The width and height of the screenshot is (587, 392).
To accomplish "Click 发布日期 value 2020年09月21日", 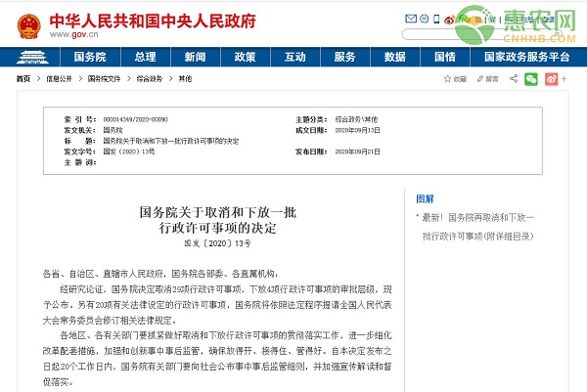I will click(x=357, y=152).
